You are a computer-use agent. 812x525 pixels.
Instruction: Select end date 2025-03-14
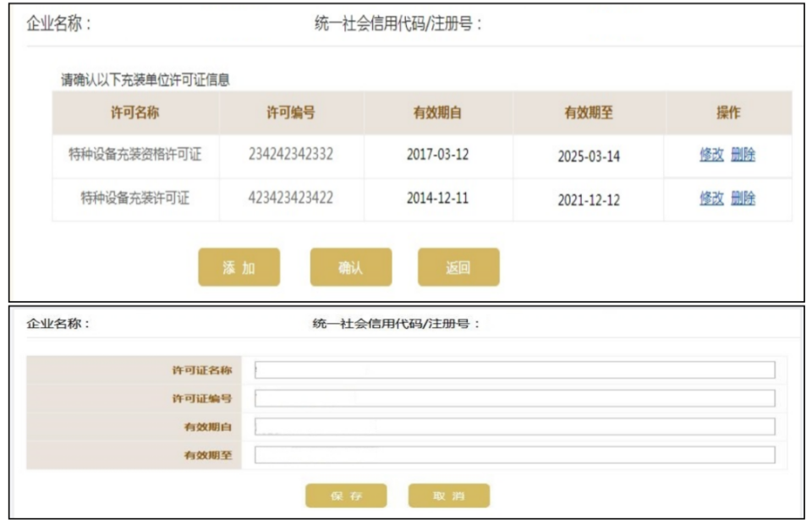coord(589,156)
